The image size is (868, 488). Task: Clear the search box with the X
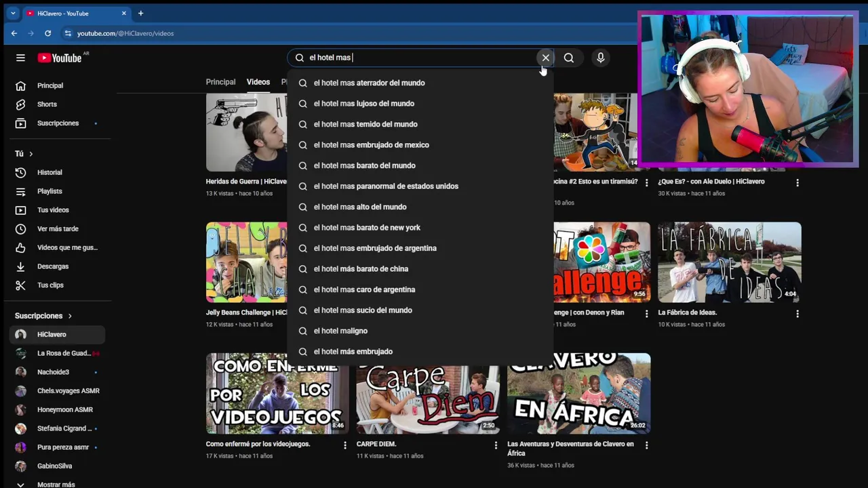pyautogui.click(x=545, y=58)
